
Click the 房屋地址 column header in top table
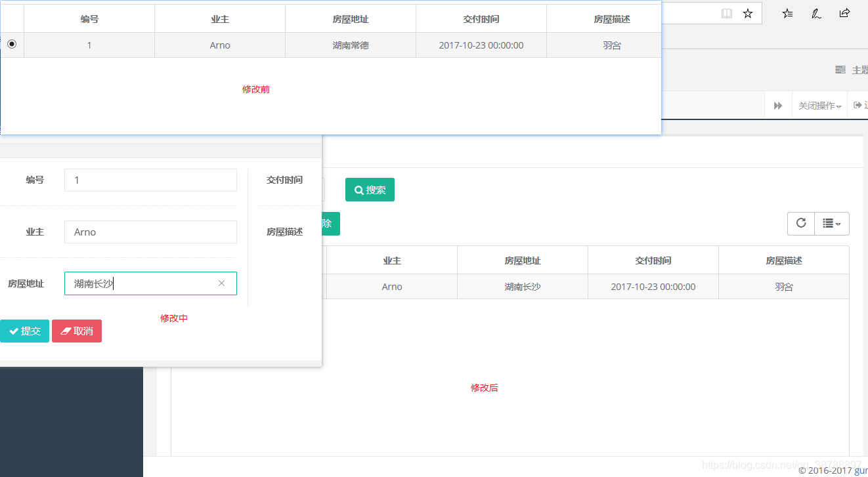[351, 19]
